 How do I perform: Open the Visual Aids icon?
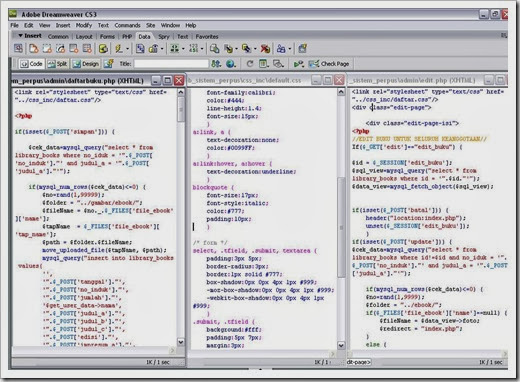click(x=278, y=64)
